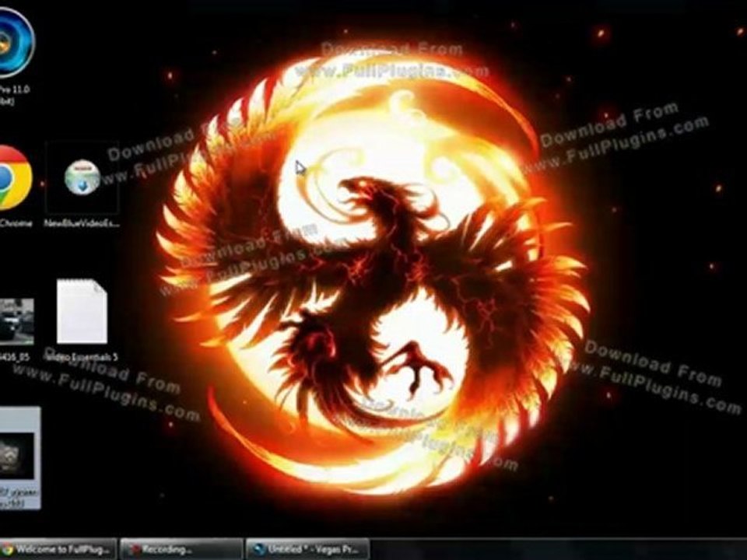
Task: Click the Video Essentials 5 file name label
Action: coord(82,357)
